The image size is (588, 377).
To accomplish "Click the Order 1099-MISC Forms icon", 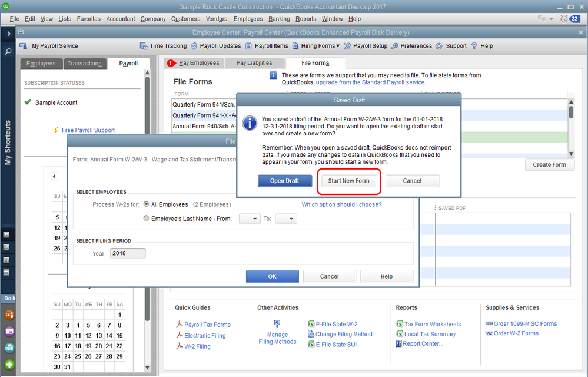I will [x=489, y=323].
